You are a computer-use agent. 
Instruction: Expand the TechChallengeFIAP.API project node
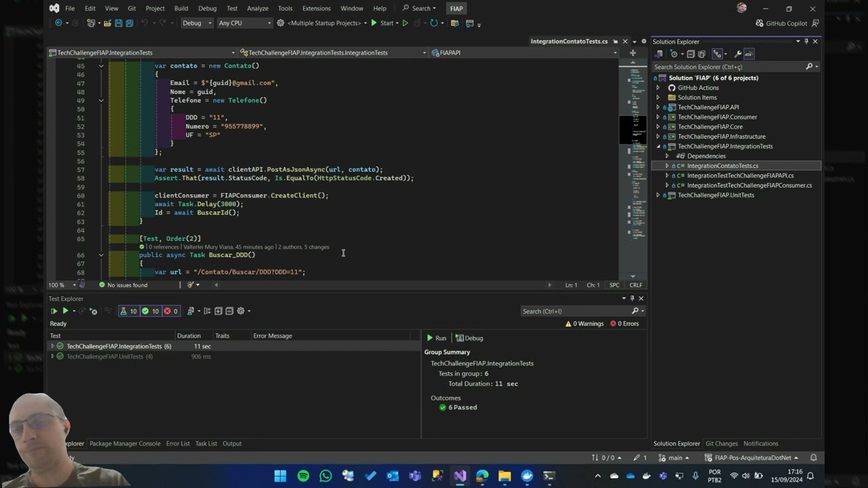(658, 107)
